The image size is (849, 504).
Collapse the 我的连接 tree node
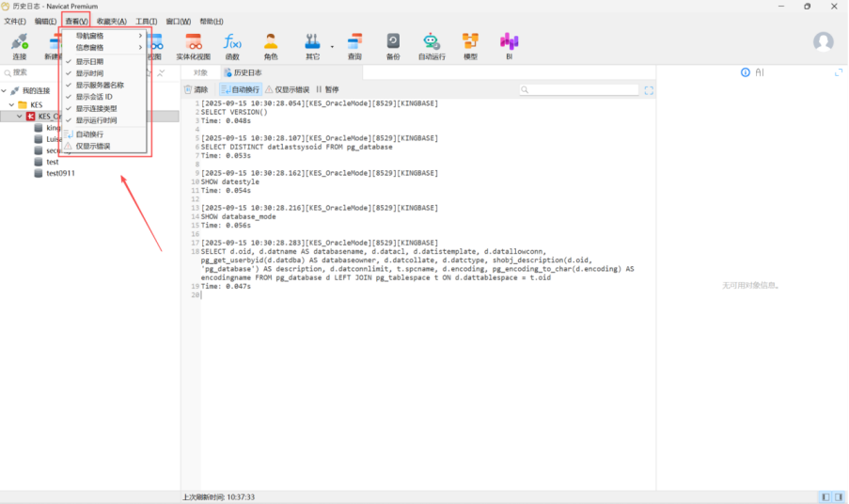click(x=6, y=90)
